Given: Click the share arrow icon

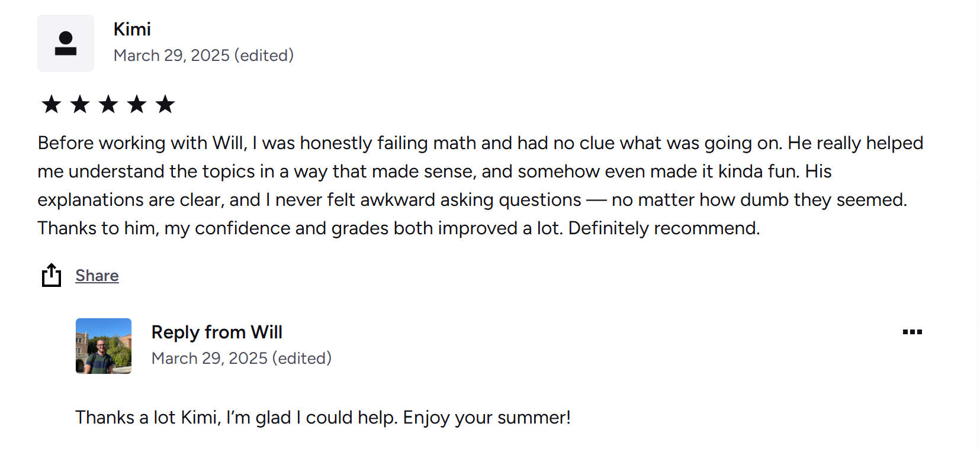Looking at the screenshot, I should pyautogui.click(x=52, y=275).
